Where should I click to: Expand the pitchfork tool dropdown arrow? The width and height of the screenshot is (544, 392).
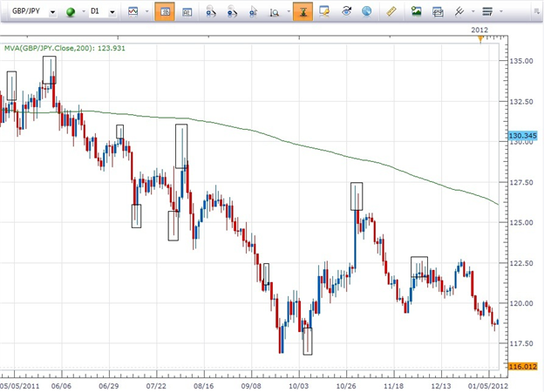point(473,11)
